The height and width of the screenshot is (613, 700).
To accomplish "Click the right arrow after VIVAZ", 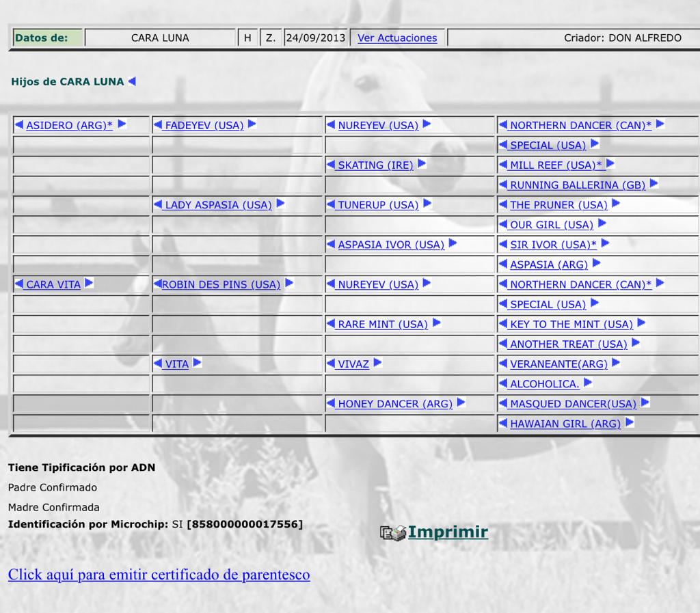I will tap(377, 364).
